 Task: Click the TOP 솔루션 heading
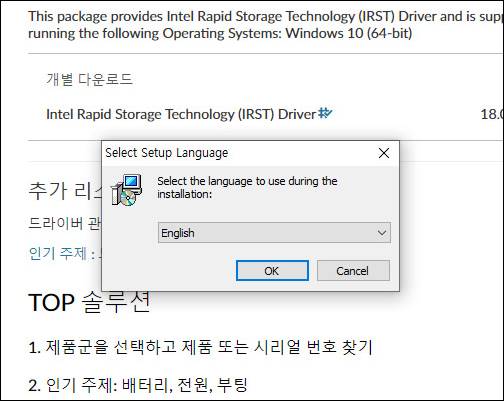click(89, 302)
